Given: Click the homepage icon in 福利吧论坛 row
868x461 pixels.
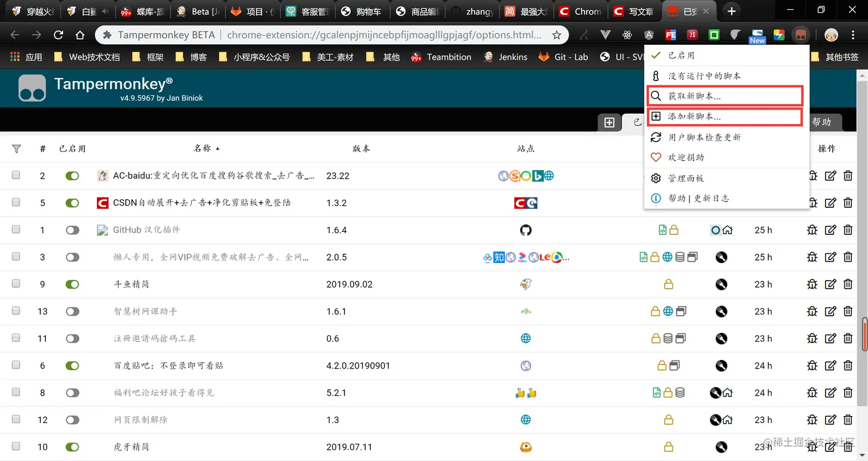Looking at the screenshot, I should pos(727,393).
